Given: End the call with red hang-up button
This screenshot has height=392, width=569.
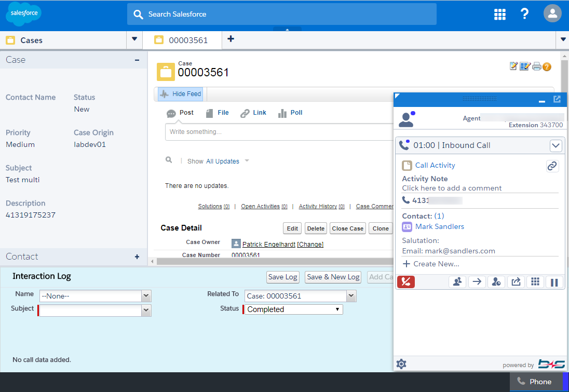Looking at the screenshot, I should (x=405, y=282).
